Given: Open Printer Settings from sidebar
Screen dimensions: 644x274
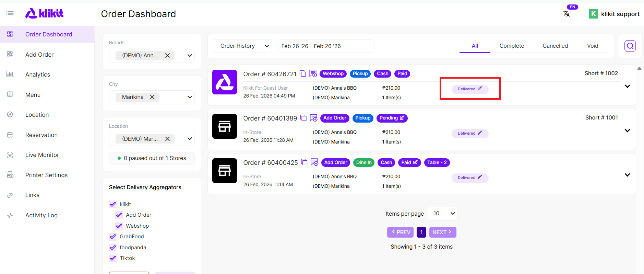Looking at the screenshot, I should click(46, 175).
